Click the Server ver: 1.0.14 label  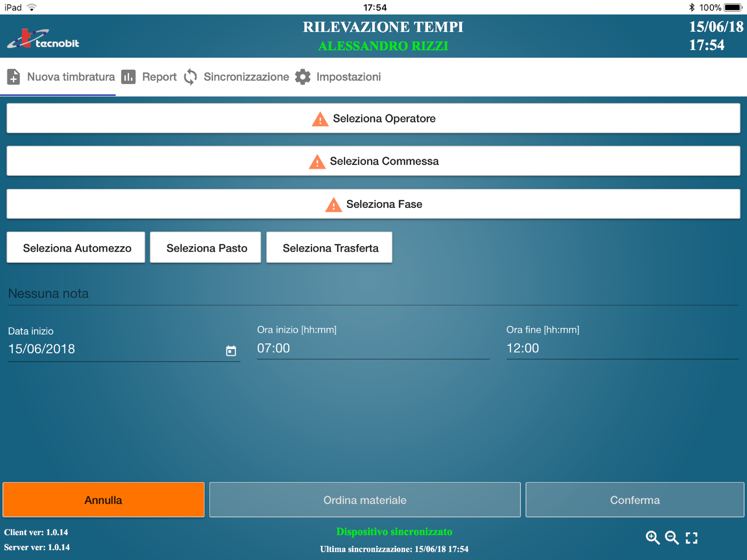37,547
